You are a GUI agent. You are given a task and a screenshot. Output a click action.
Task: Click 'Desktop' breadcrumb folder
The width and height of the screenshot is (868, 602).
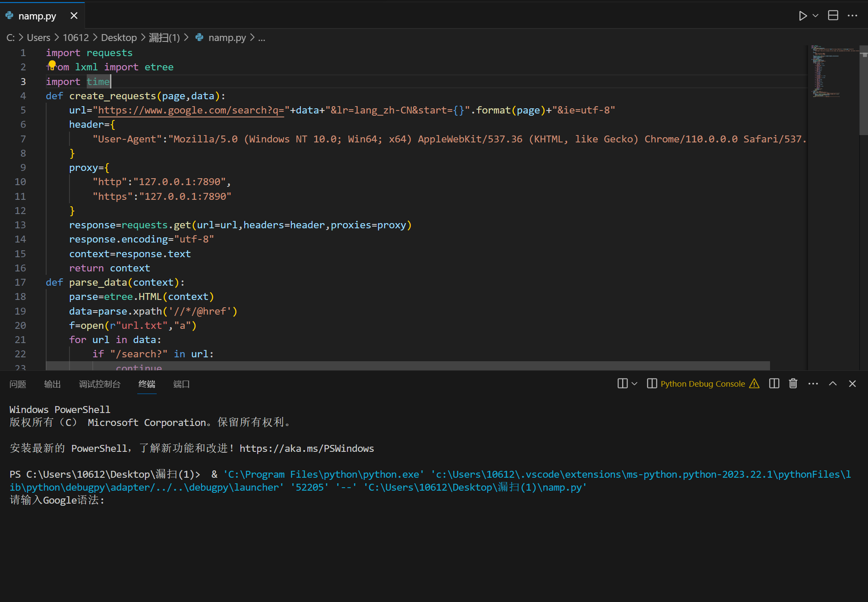click(x=119, y=38)
